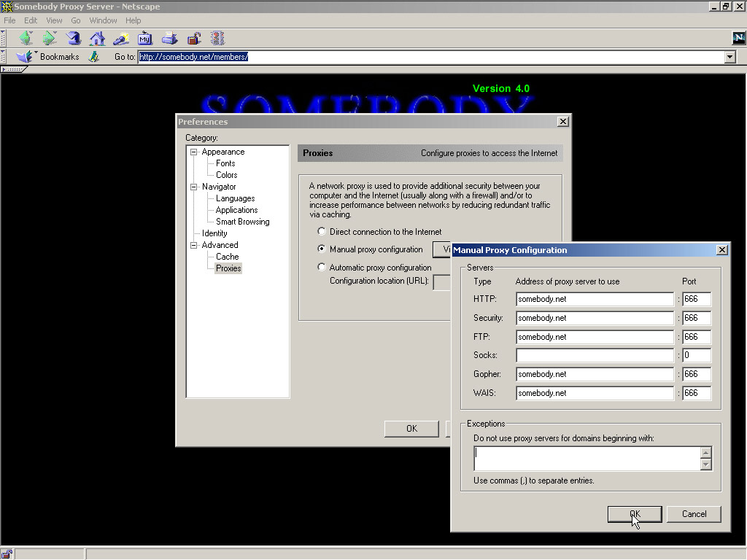Image resolution: width=747 pixels, height=560 pixels.
Task: Click the Netscape title bar app icon
Action: pos(7,6)
